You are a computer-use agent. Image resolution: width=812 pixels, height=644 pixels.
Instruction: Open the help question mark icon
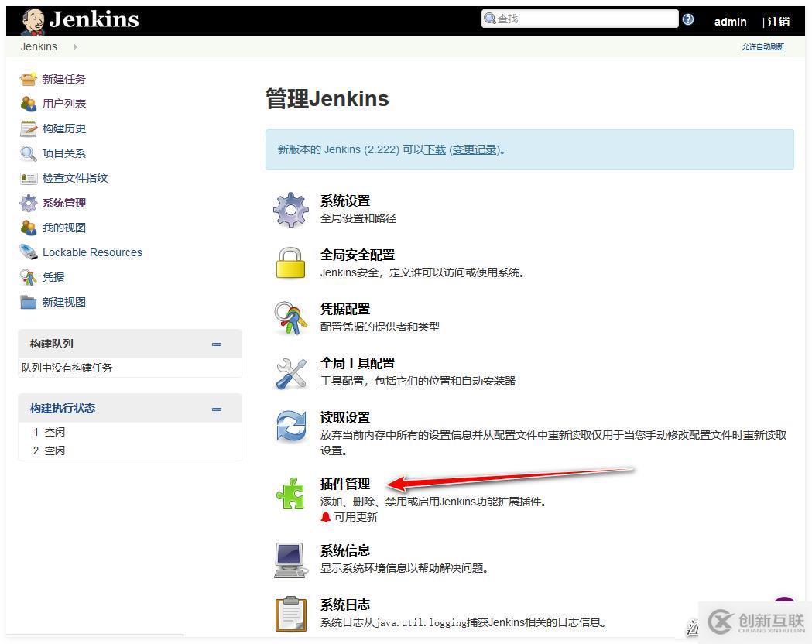tap(687, 19)
